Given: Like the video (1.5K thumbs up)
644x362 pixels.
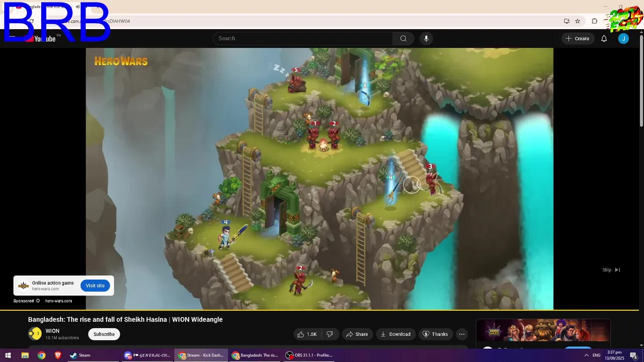Looking at the screenshot, I should (307, 334).
